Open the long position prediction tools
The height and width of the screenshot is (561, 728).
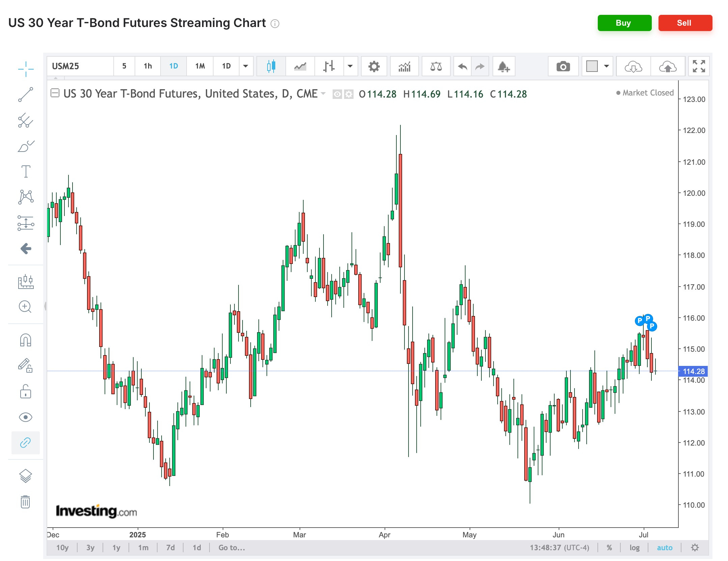tap(26, 223)
